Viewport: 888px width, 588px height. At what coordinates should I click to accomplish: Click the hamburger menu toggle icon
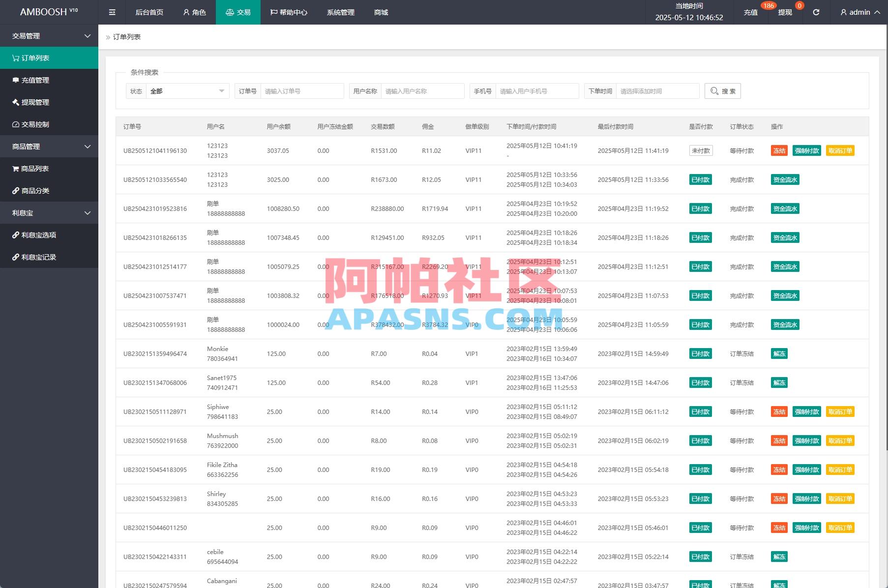[x=112, y=12]
